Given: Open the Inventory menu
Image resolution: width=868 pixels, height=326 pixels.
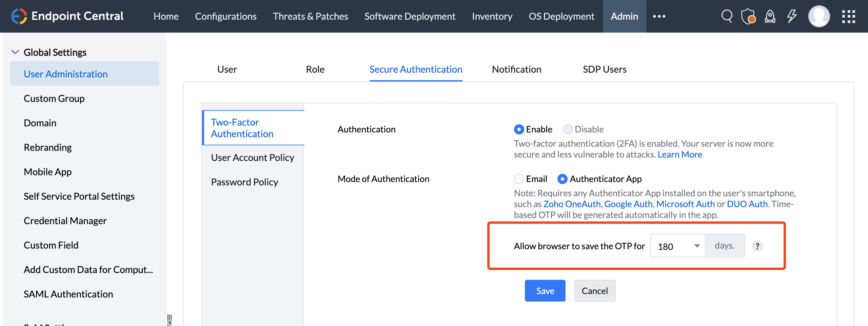Looking at the screenshot, I should 492,16.
